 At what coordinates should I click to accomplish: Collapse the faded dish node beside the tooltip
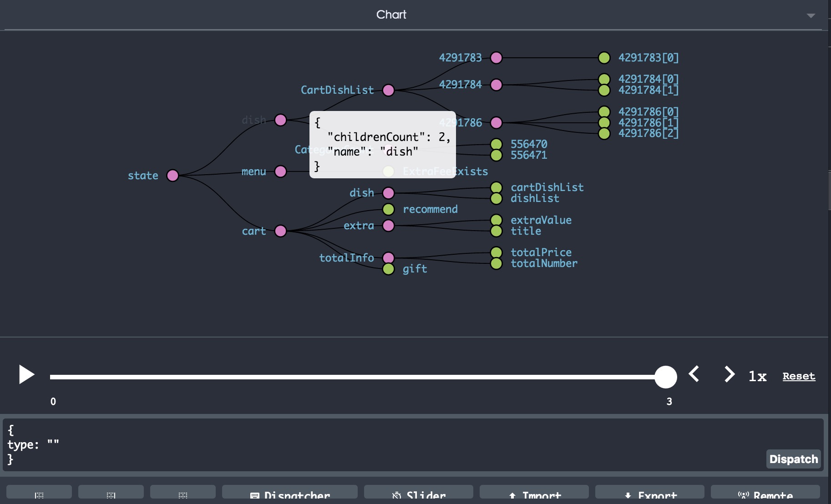tap(281, 120)
